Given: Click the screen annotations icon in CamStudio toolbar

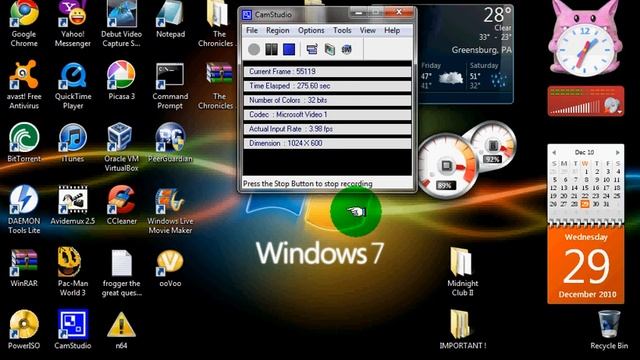Looking at the screenshot, I should 329,50.
